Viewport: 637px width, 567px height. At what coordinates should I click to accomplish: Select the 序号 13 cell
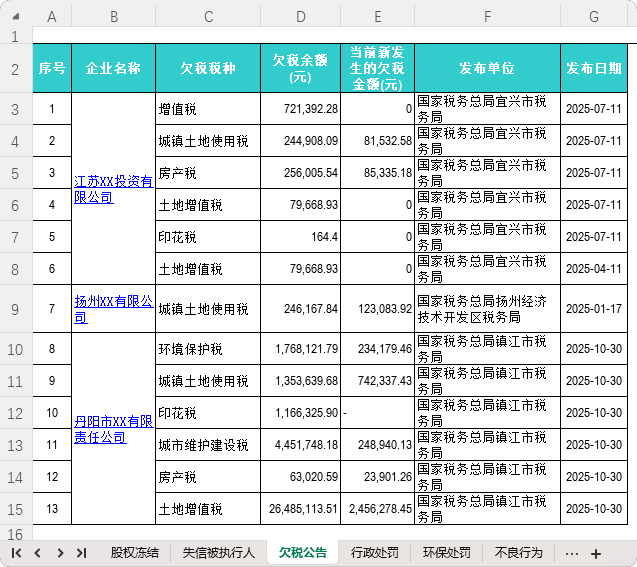[52, 509]
